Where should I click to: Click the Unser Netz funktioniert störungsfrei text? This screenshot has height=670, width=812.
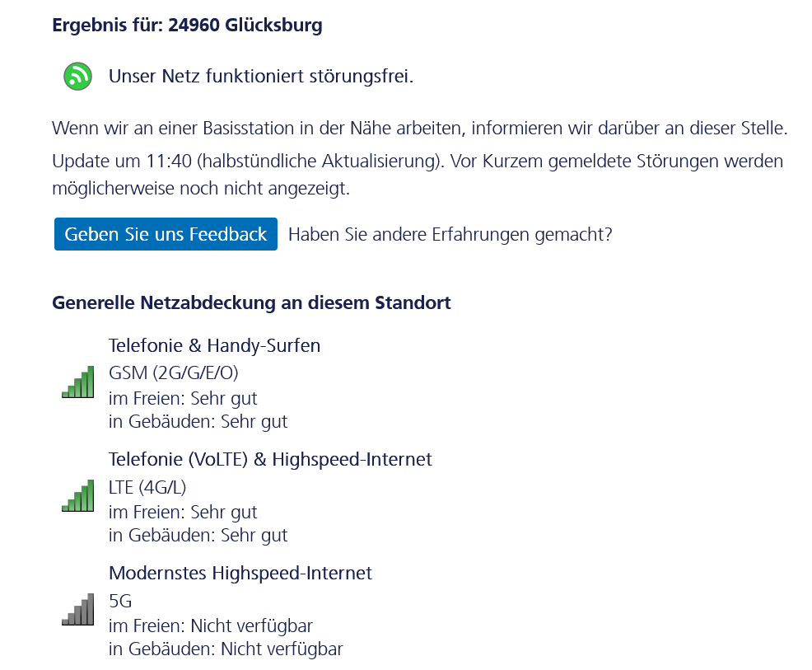pos(261,76)
